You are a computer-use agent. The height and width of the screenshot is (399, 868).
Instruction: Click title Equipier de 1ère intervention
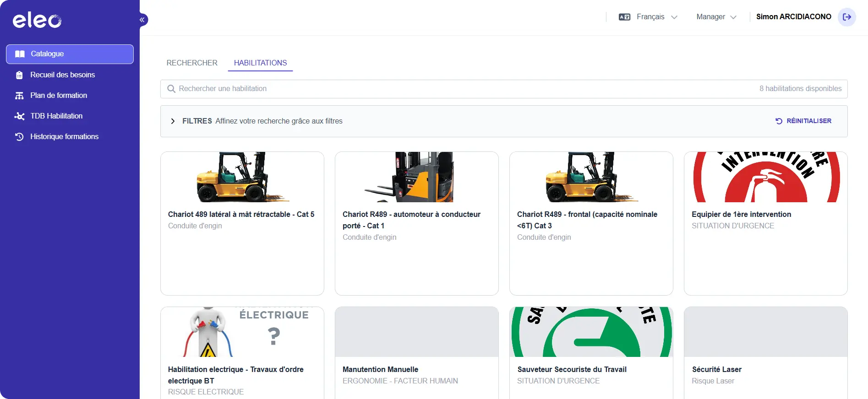tap(741, 215)
